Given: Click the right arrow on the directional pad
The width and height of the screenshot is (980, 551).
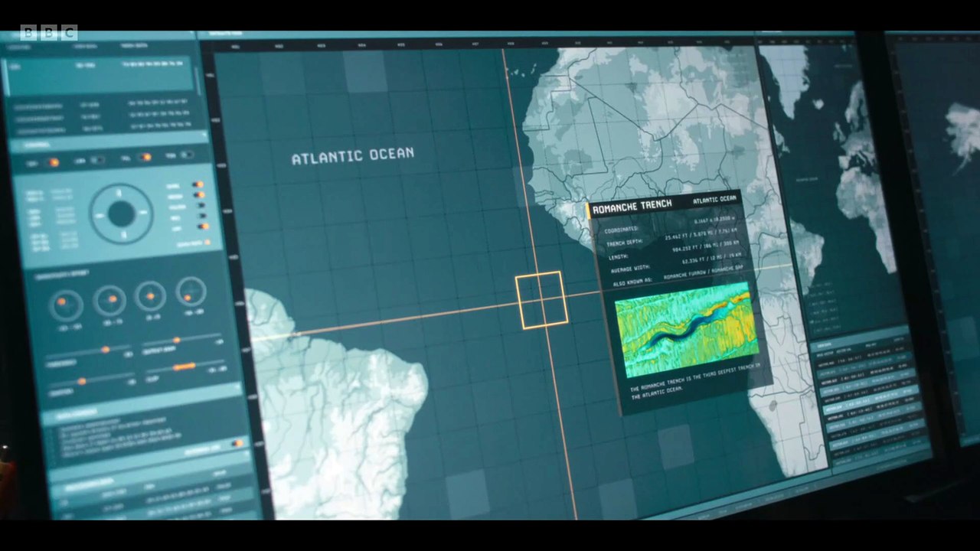Looking at the screenshot, I should point(144,214).
